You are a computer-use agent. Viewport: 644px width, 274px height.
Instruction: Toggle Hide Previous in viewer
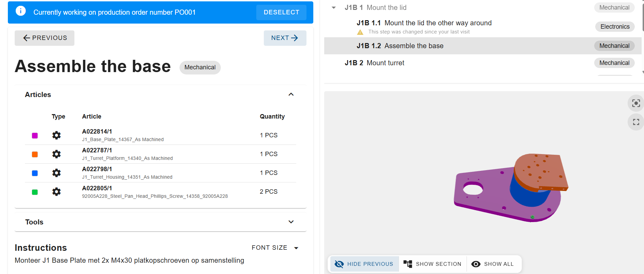pyautogui.click(x=364, y=264)
